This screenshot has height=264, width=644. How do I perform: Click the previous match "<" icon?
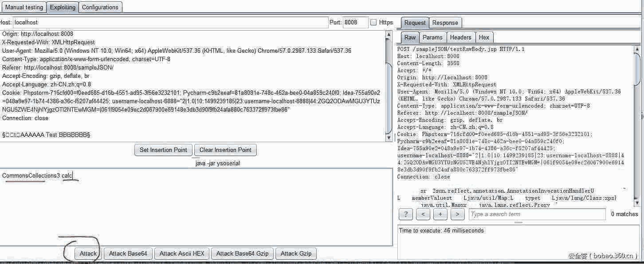click(x=423, y=214)
